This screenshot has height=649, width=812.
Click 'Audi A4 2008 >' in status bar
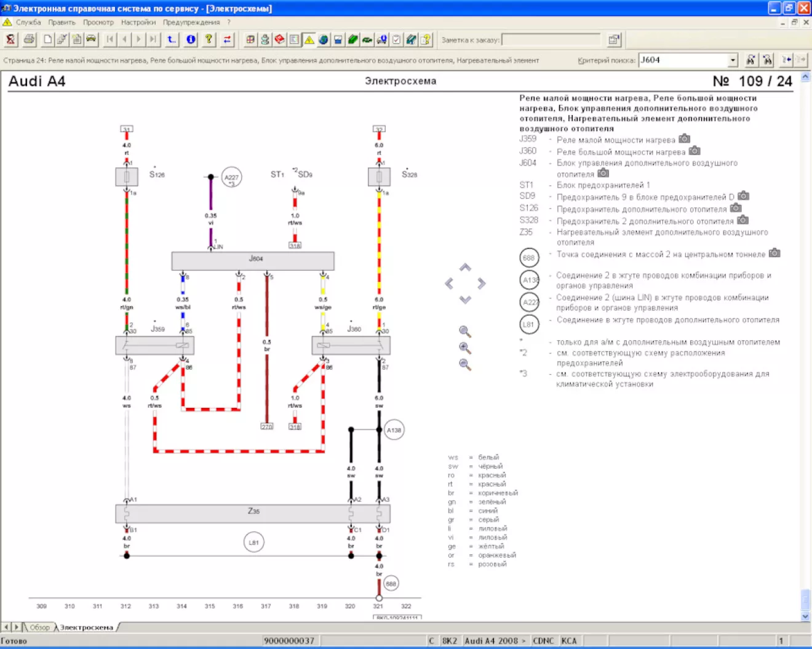495,641
